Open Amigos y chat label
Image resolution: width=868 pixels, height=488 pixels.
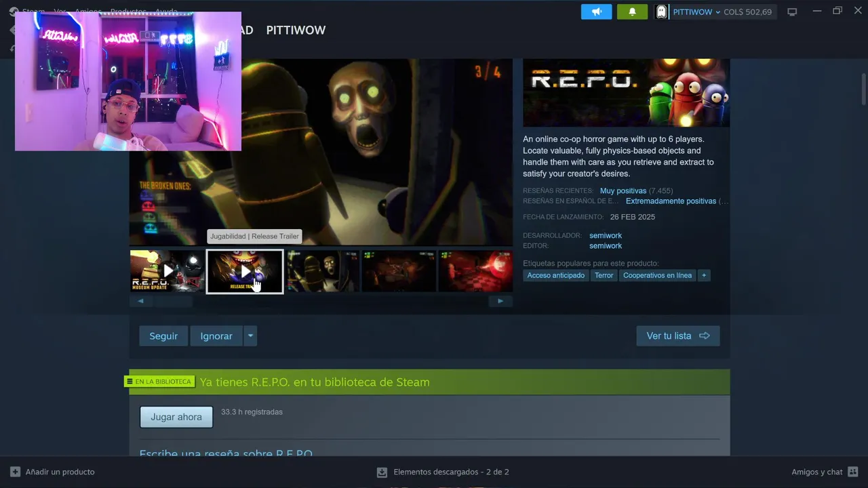coord(817,472)
